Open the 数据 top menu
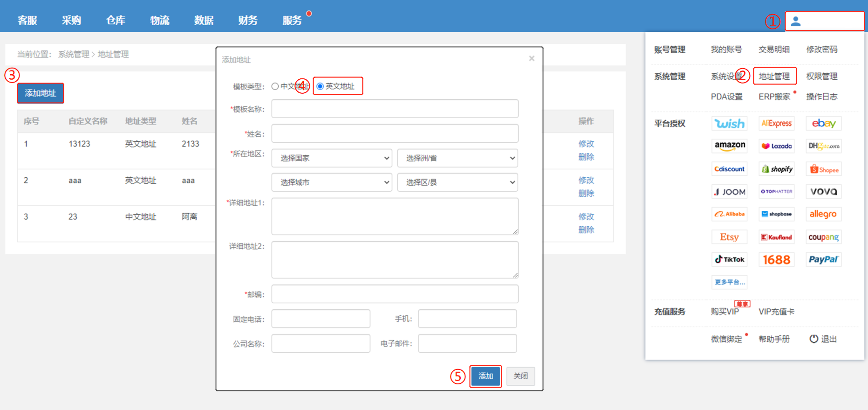Screen dimensions: 868x410 204,21
